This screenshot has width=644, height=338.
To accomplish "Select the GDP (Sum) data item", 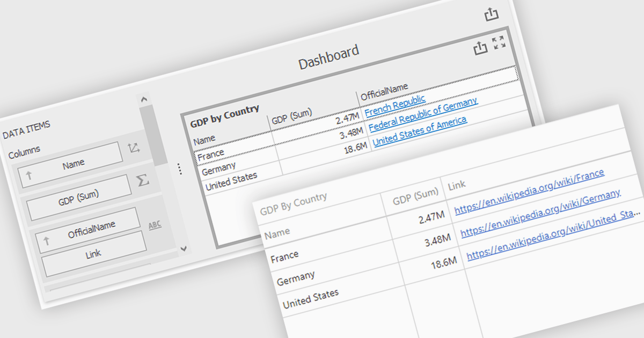I will [79, 197].
